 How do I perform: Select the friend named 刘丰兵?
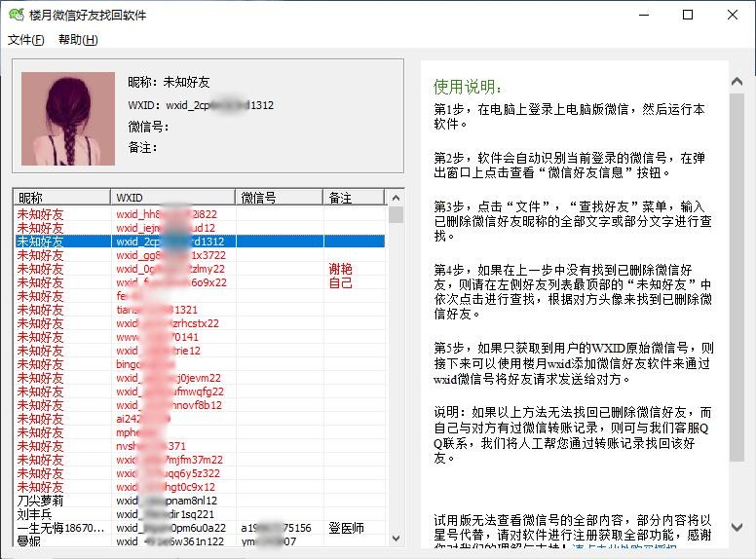tap(34, 514)
